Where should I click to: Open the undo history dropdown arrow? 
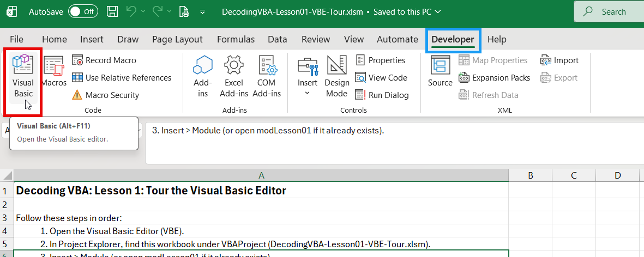(143, 11)
